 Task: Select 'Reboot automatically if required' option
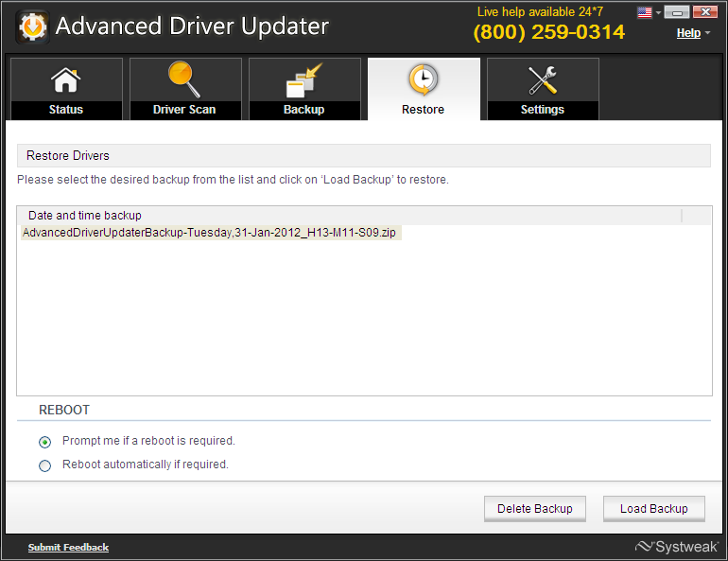(45, 465)
